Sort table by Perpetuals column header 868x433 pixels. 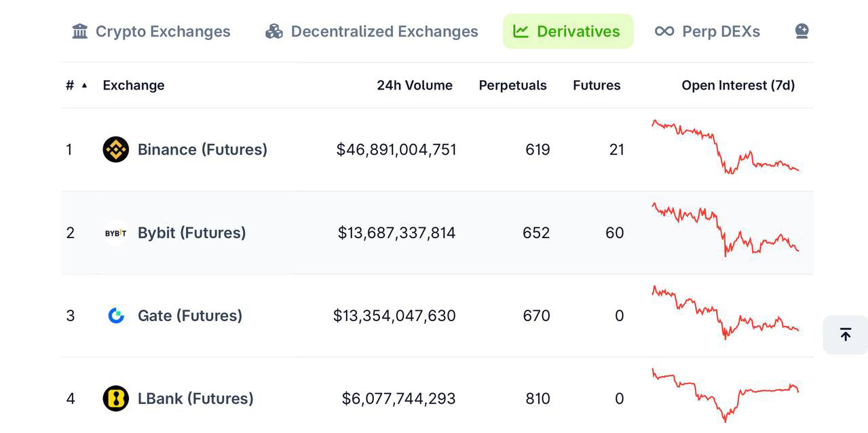512,86
